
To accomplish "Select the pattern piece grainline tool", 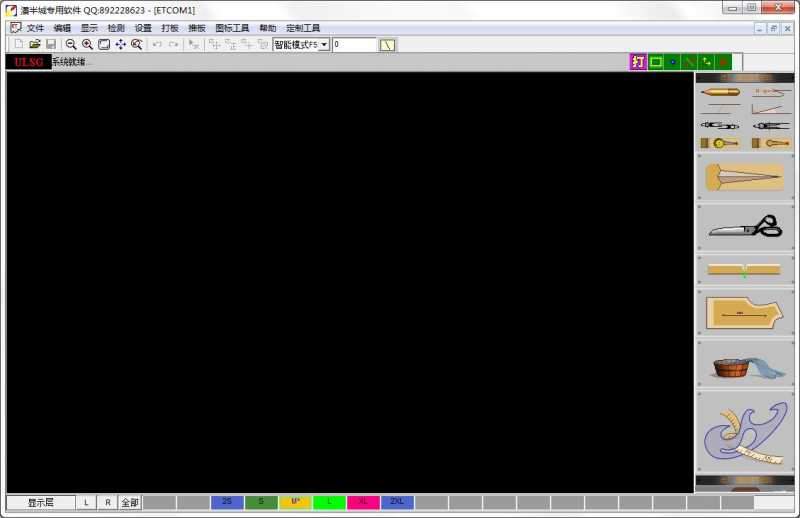I will point(745,313).
